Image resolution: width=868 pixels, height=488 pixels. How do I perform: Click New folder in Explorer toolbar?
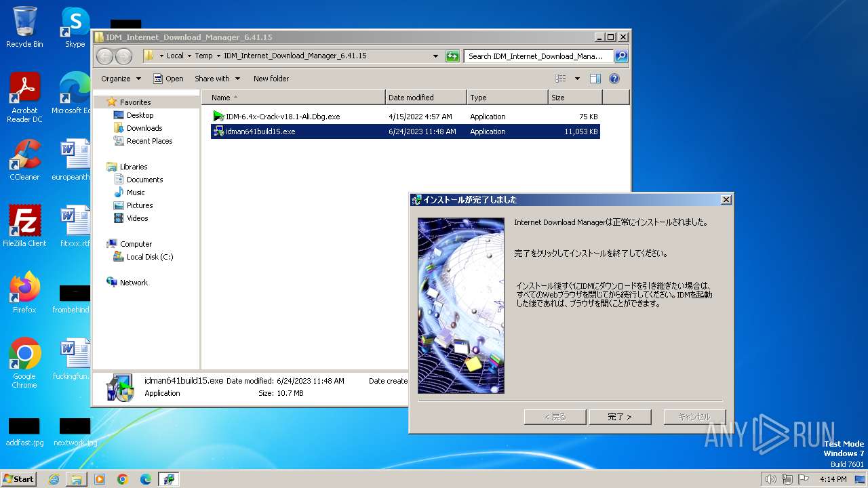pos(271,79)
